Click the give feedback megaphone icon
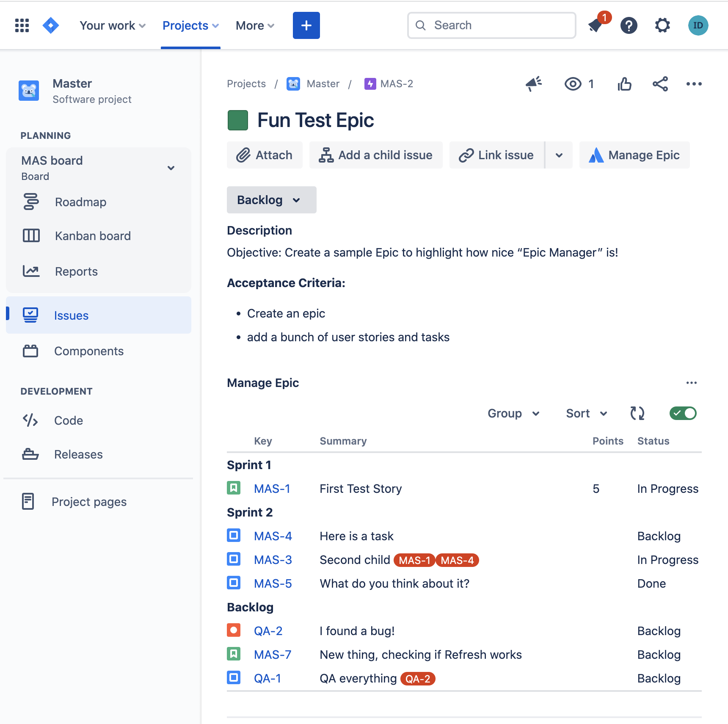 coord(534,84)
